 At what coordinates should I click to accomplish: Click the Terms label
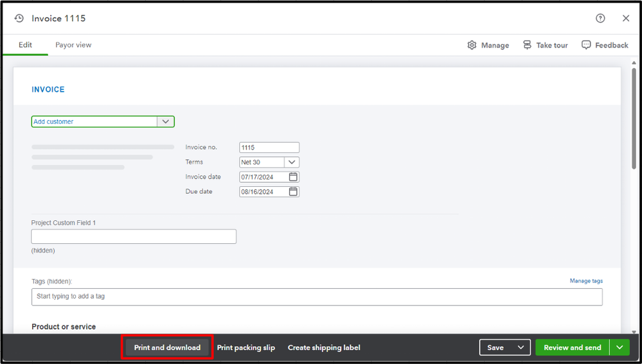(194, 162)
